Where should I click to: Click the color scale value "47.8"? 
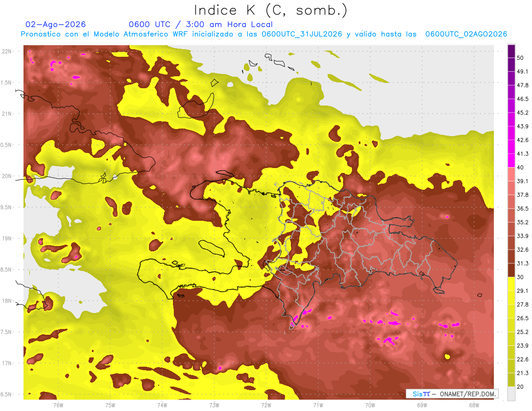click(523, 85)
